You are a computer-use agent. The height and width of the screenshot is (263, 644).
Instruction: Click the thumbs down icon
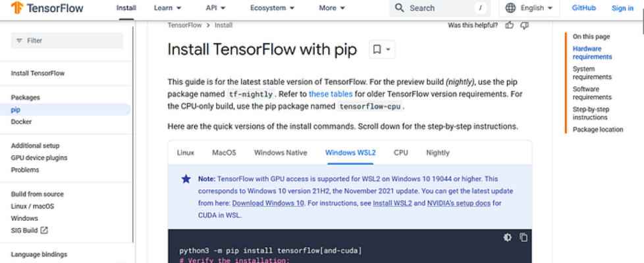(x=524, y=25)
